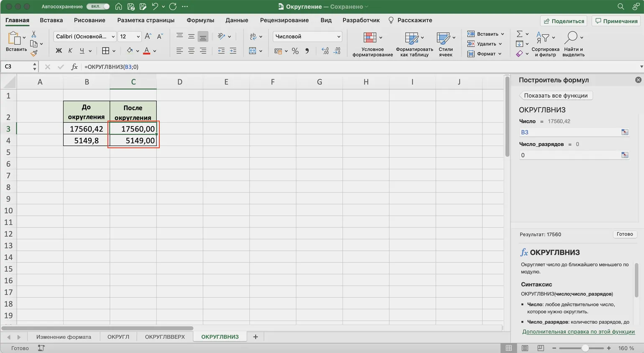Viewport: 644px width, 353px height.
Task: Expand the Числовой number format dropdown
Action: (307, 36)
